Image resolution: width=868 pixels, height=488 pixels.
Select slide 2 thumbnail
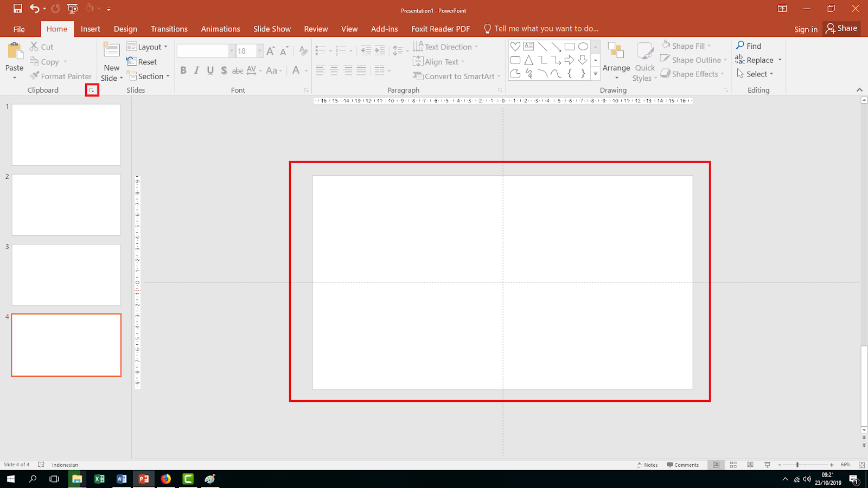tap(66, 204)
